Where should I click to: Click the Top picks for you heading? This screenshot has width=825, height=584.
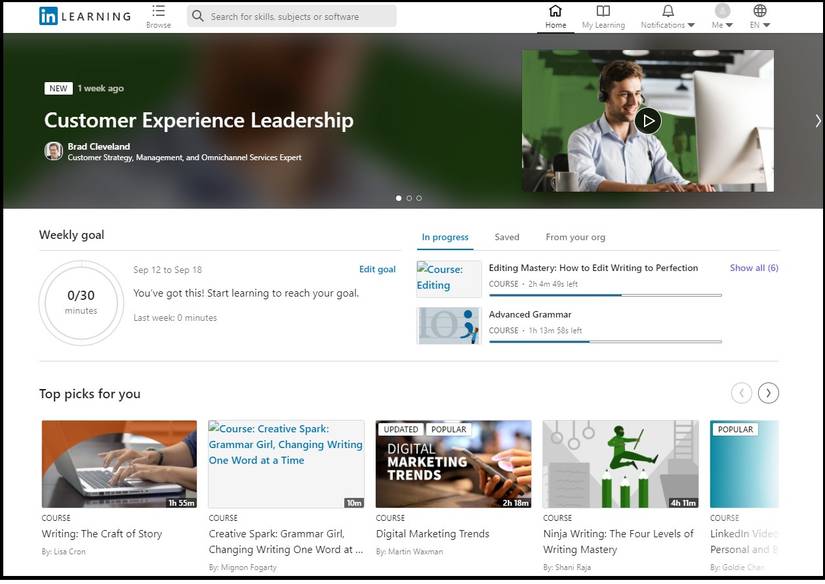[89, 394]
